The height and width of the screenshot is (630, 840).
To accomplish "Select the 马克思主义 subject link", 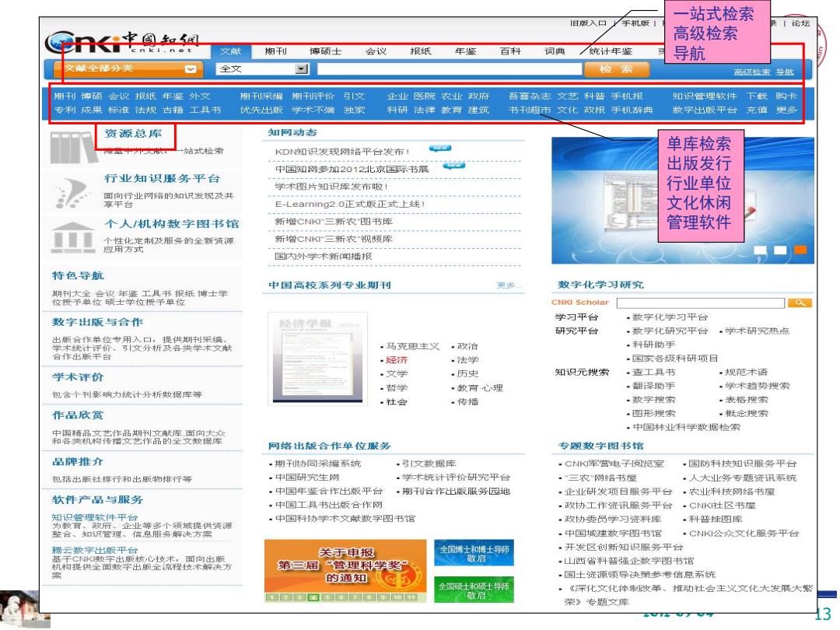I will point(413,347).
